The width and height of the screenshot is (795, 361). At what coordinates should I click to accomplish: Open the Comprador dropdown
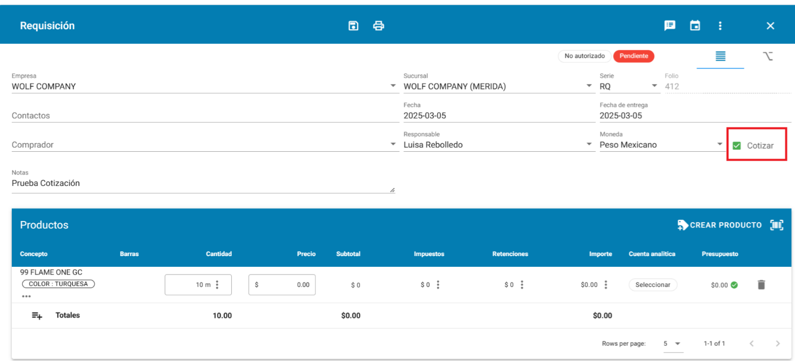(x=393, y=145)
